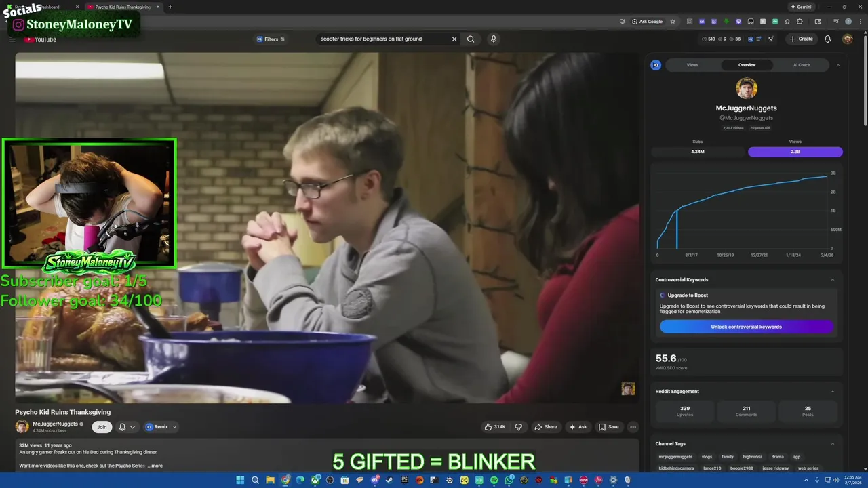Viewport: 868px width, 488px height.
Task: Open the YouTube hamburger guide menu
Action: pyautogui.click(x=12, y=39)
